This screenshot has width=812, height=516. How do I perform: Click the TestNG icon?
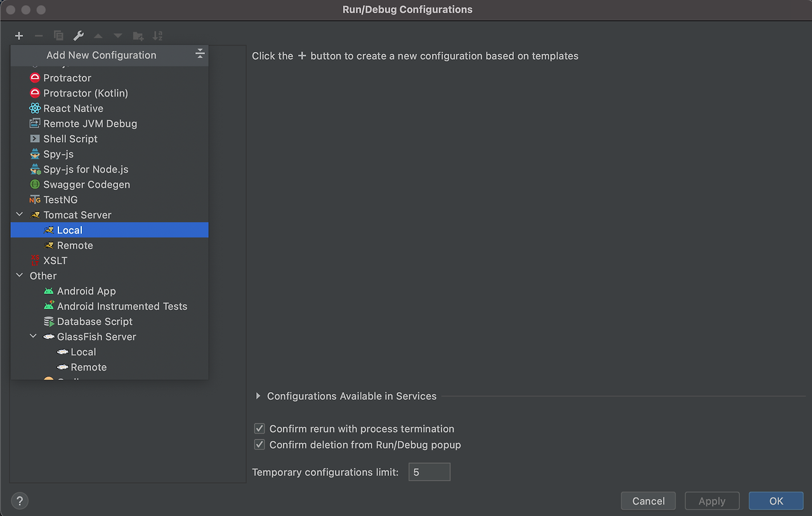tap(35, 200)
